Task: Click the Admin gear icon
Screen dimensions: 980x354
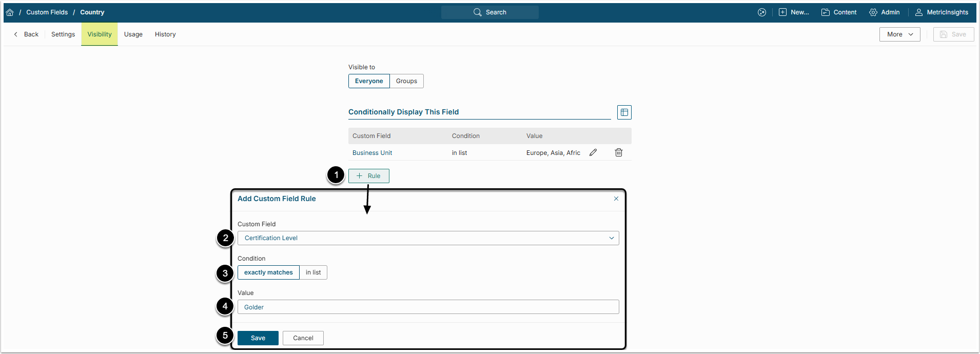Action: 873,12
